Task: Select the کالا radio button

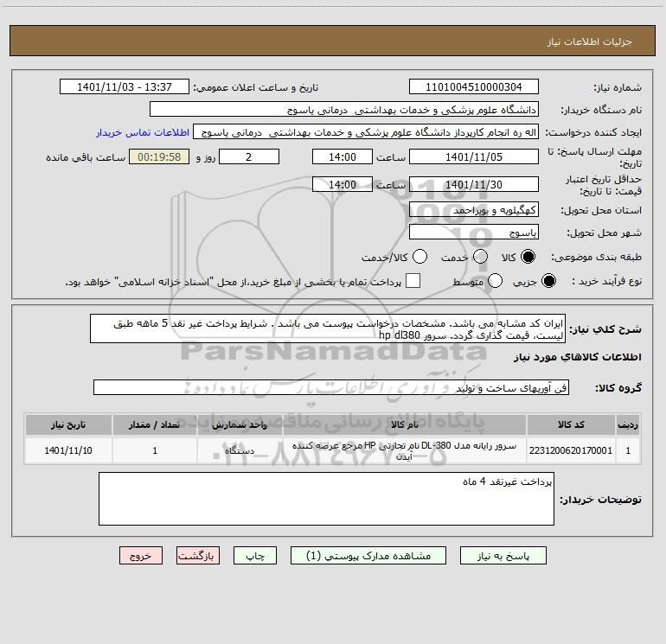Action: tap(528, 257)
